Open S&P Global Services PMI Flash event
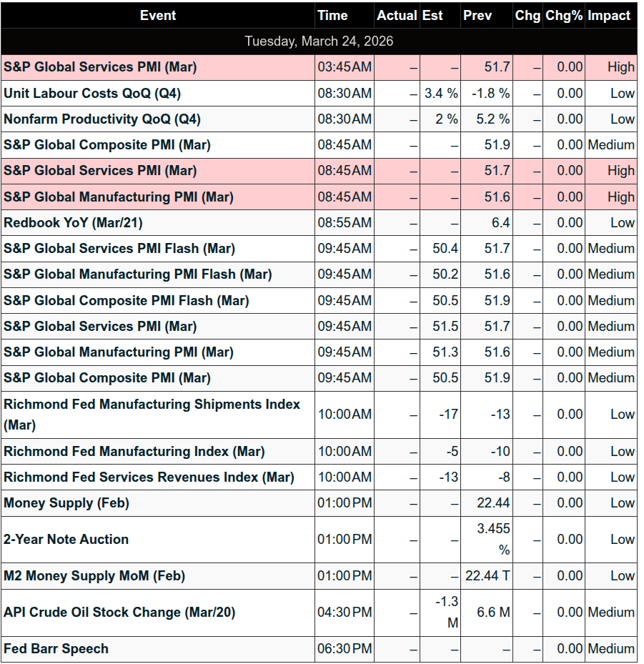This screenshot has width=644, height=664. [119, 249]
